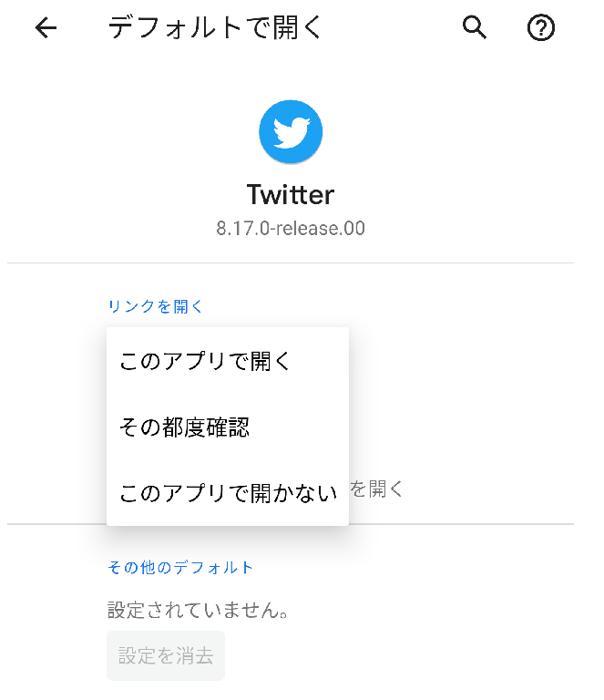Click the デフォルトで開く page title
Image resolution: width=604 pixels, height=700 pixels.
click(x=215, y=27)
